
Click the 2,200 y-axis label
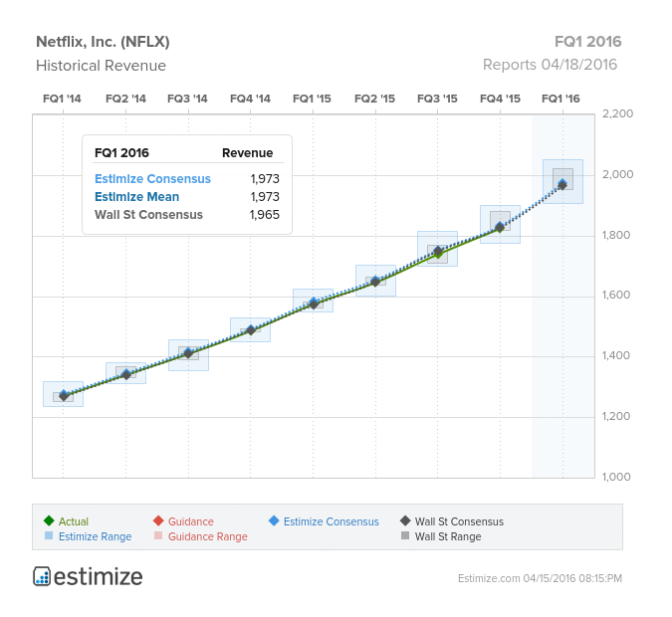point(617,113)
